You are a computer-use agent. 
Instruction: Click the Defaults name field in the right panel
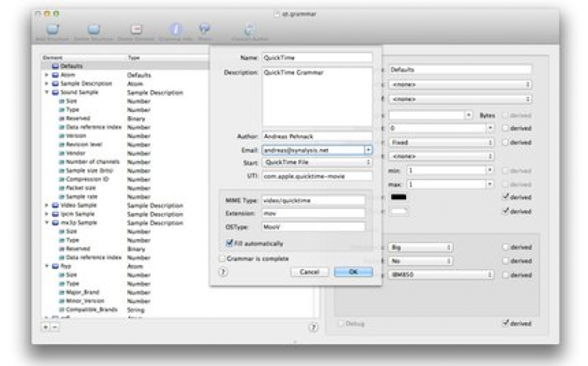point(460,70)
